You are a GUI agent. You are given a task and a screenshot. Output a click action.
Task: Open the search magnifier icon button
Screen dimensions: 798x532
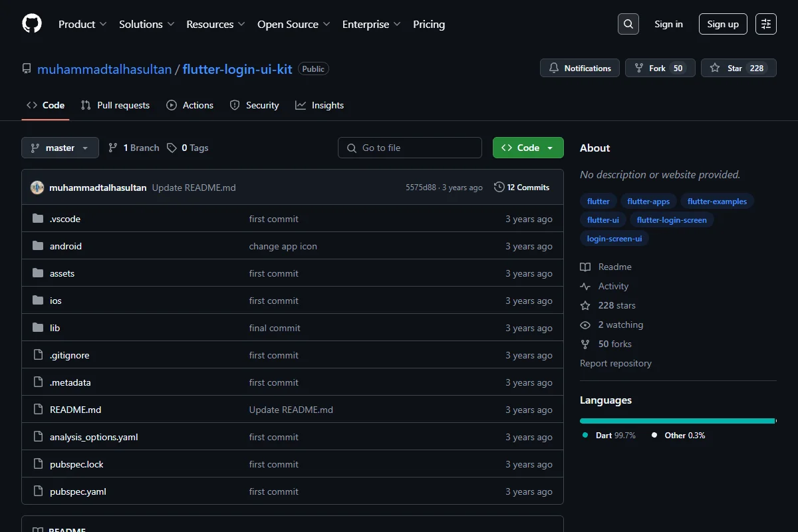pyautogui.click(x=628, y=24)
